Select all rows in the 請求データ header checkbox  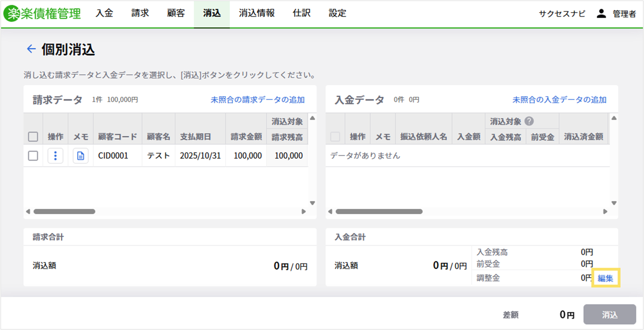(x=33, y=137)
